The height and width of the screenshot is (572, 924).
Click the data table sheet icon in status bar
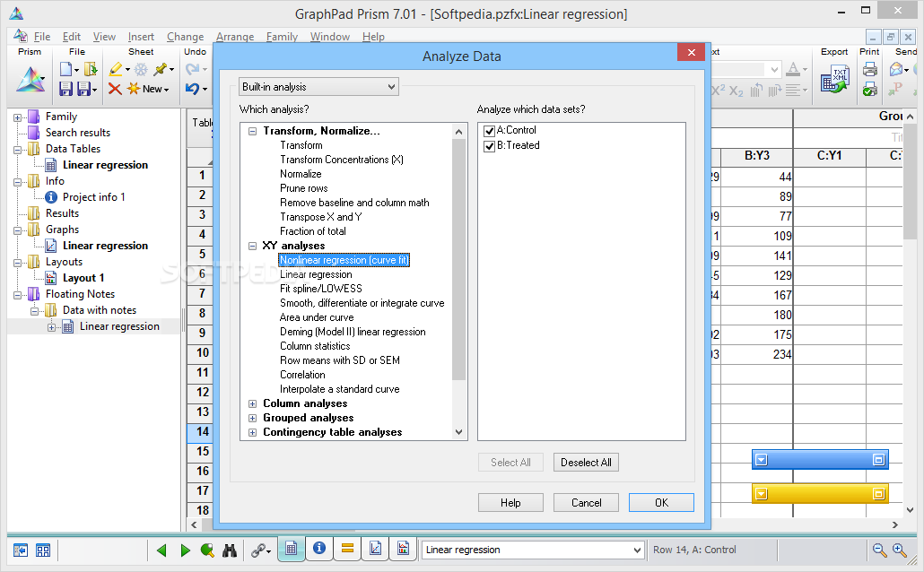[292, 549]
